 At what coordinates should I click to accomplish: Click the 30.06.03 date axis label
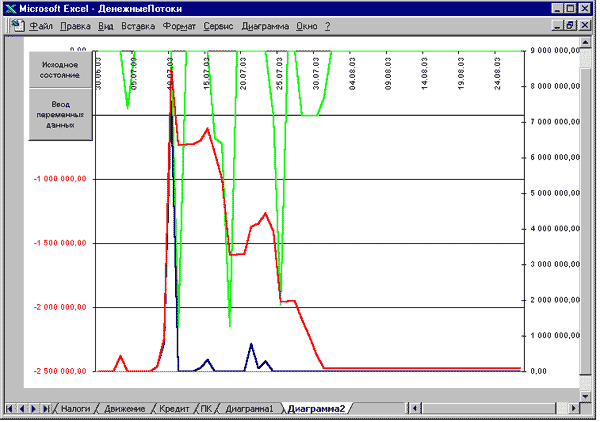tap(99, 73)
